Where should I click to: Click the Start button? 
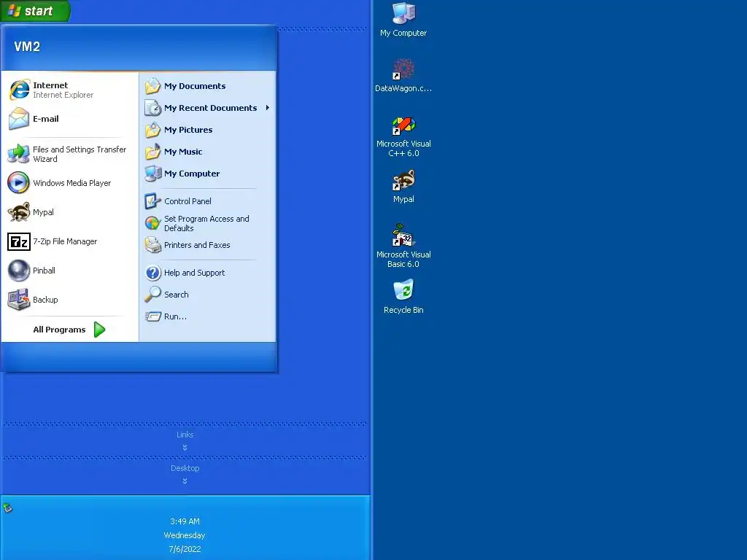point(35,10)
